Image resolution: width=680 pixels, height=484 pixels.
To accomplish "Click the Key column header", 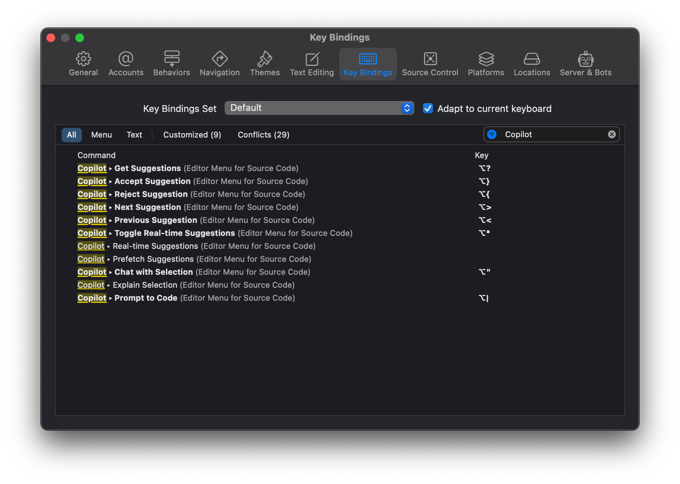I will point(481,155).
